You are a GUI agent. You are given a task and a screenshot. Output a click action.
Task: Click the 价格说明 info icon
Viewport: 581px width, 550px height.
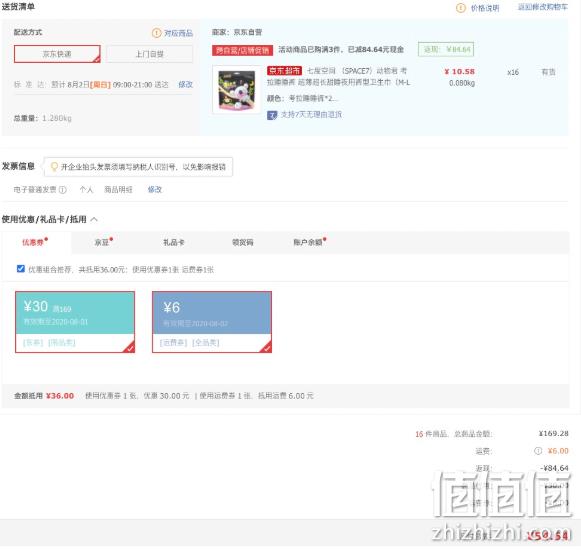point(461,8)
